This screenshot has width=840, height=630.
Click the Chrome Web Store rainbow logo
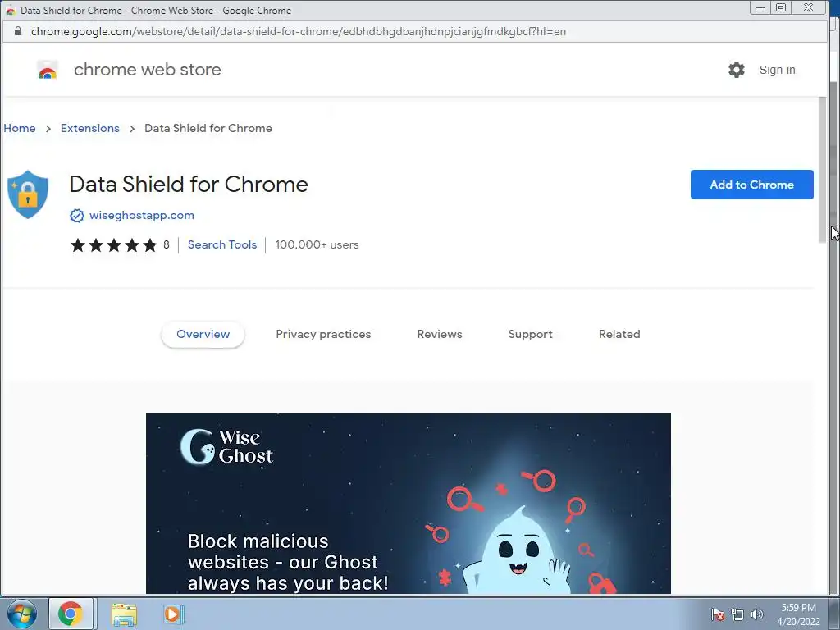pyautogui.click(x=47, y=70)
